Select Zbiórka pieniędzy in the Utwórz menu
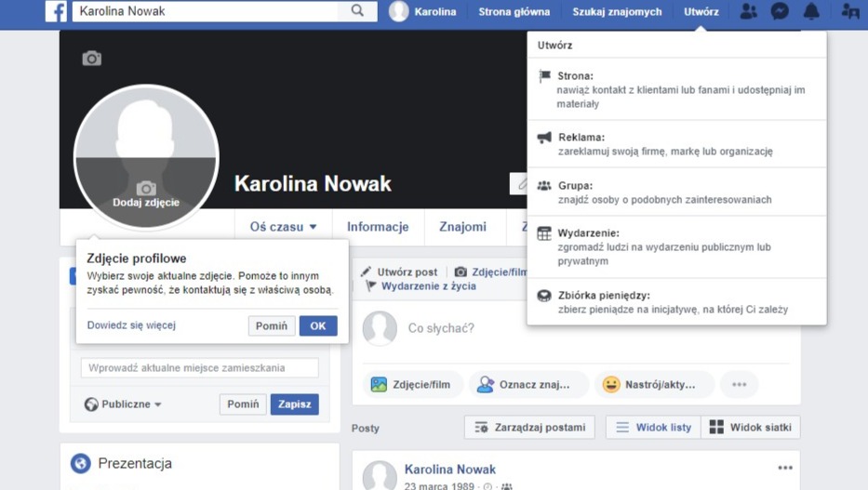The width and height of the screenshot is (868, 490). (677, 302)
